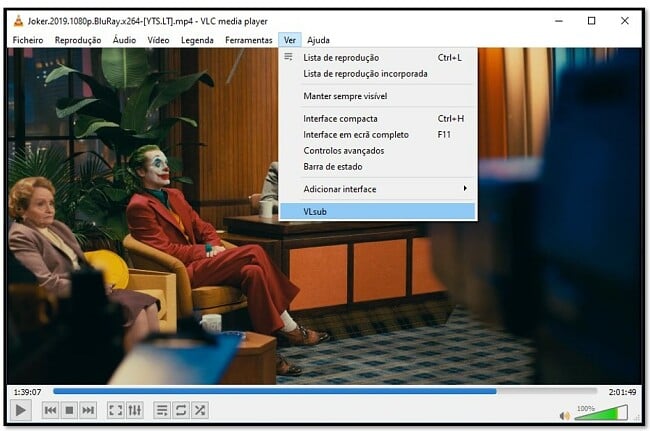This screenshot has height=431, width=650.
Task: Open the Ajuda menu
Action: pyautogui.click(x=318, y=40)
